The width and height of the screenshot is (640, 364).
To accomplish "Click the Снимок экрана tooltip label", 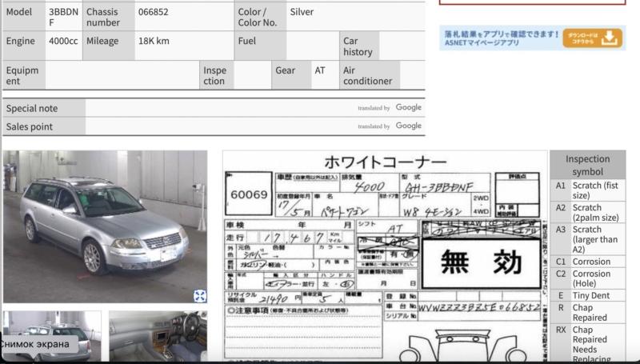I will point(34,345).
